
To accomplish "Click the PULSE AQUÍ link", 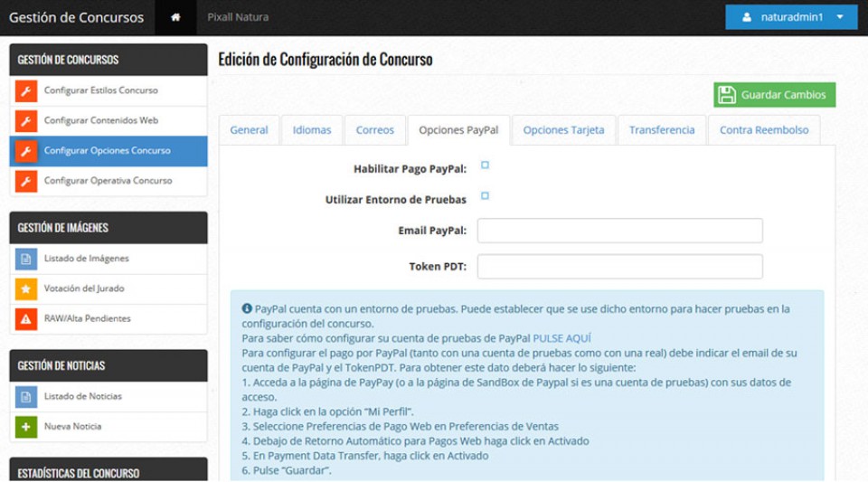I will [x=561, y=338].
